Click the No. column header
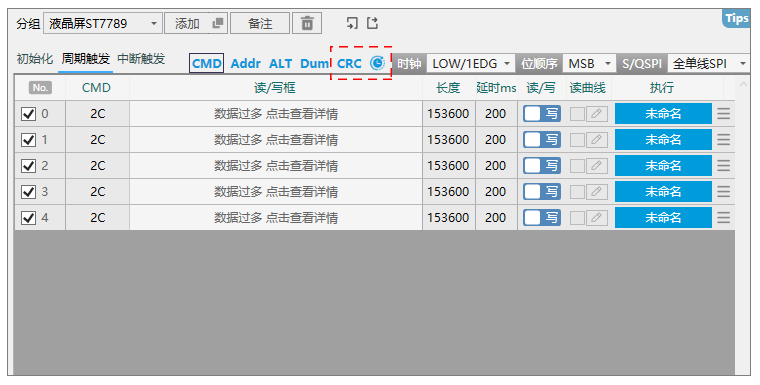This screenshot has width=760, height=385. 40,88
